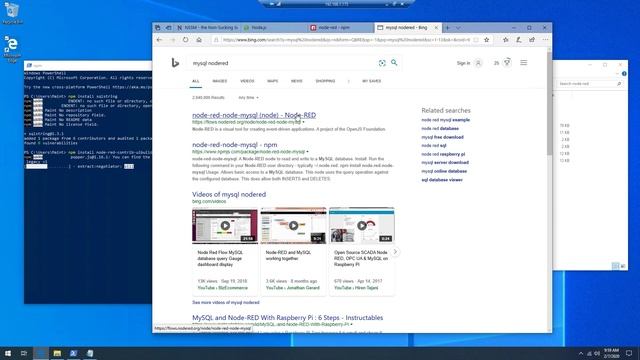Open related search node red sql
This screenshot has height=360, width=640.
(434, 146)
